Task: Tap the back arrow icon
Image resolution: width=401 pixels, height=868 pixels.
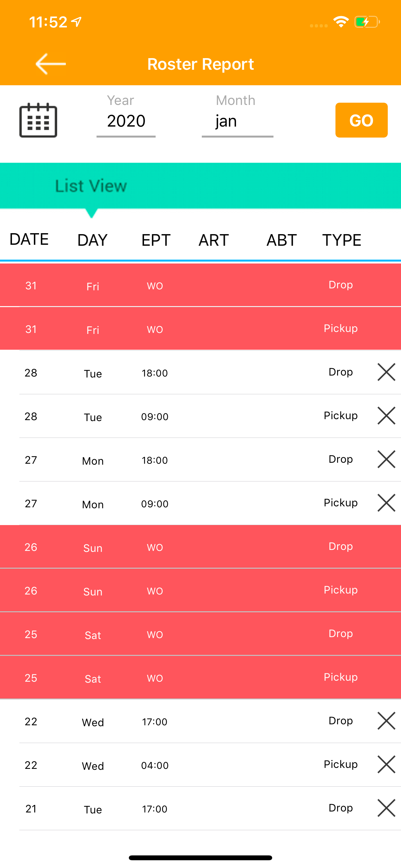Action: (51, 64)
